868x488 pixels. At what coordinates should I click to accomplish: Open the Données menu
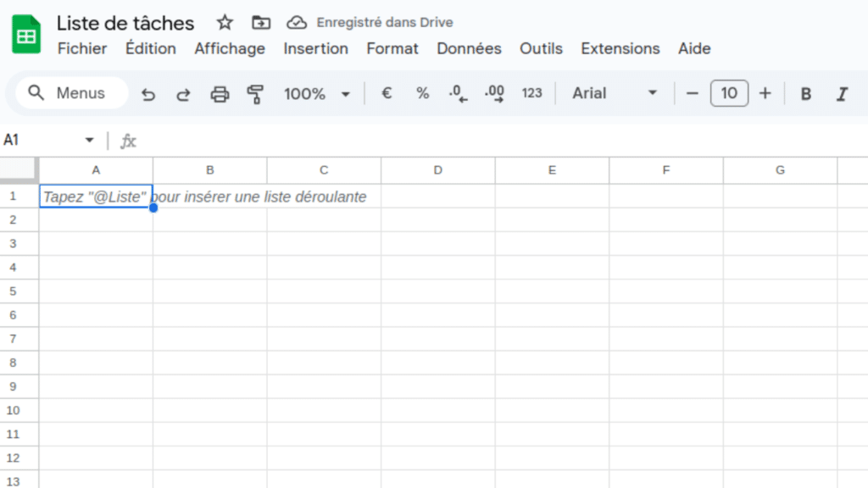point(469,48)
